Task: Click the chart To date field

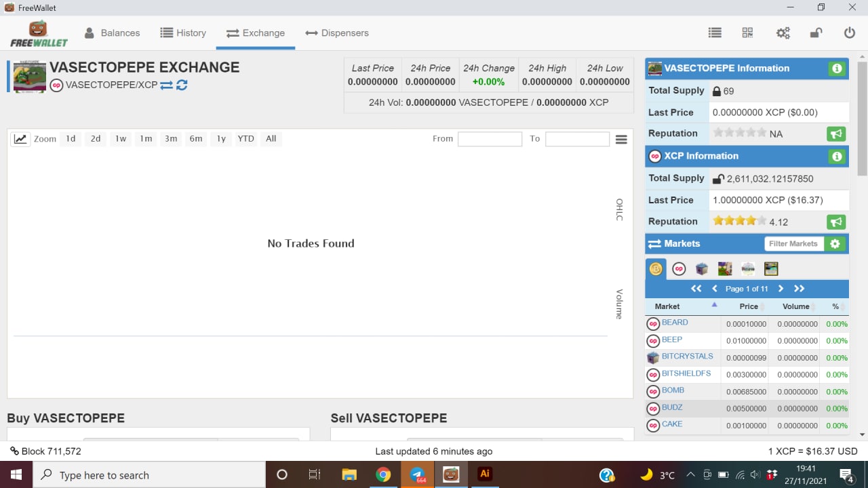Action: coord(577,139)
